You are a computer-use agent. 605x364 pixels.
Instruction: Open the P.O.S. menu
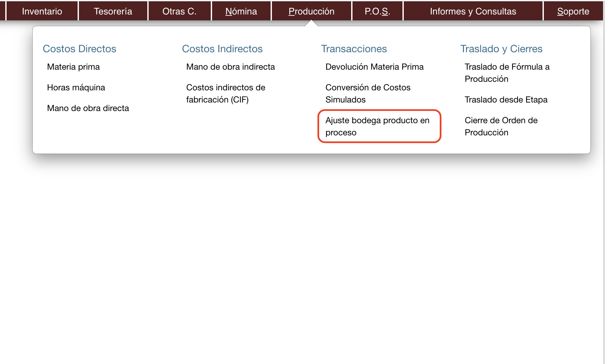(377, 11)
